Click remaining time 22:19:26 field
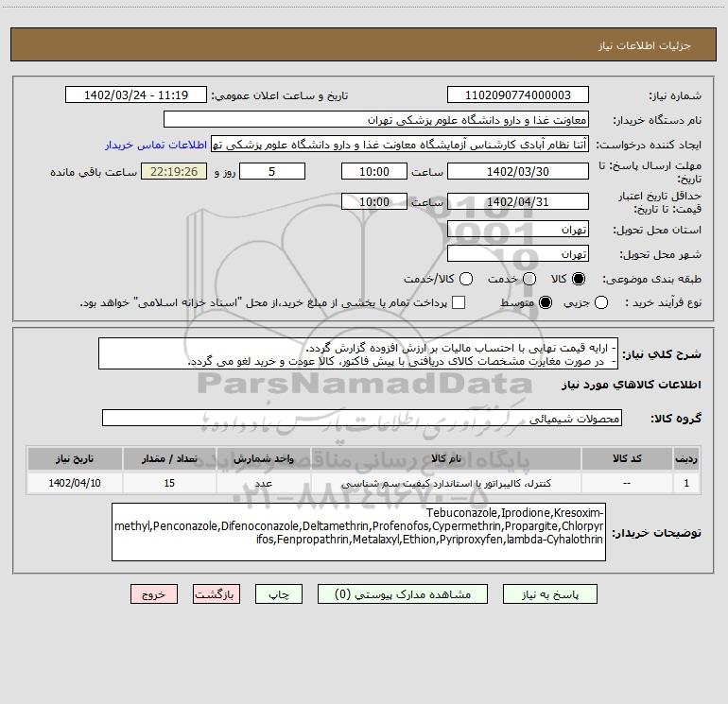The width and height of the screenshot is (728, 704). (174, 171)
